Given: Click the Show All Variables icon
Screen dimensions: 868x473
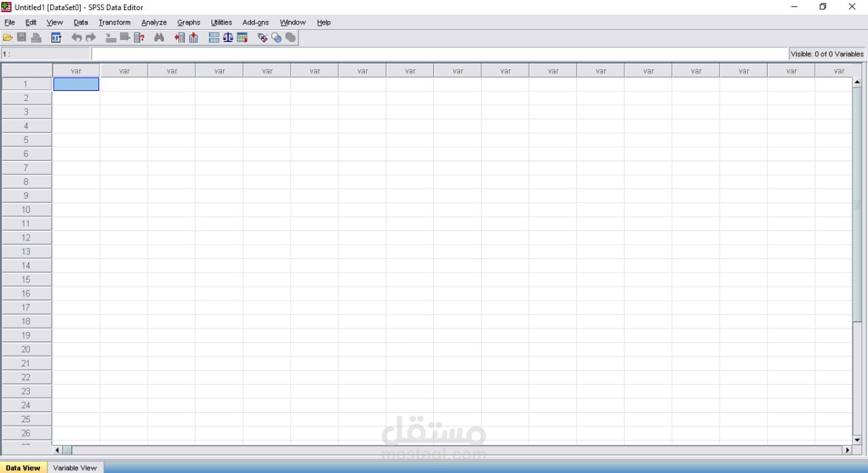Looking at the screenshot, I should tap(290, 38).
